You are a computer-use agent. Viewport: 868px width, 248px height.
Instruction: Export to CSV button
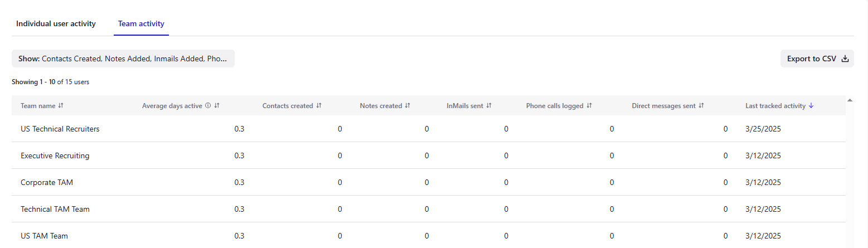(817, 59)
